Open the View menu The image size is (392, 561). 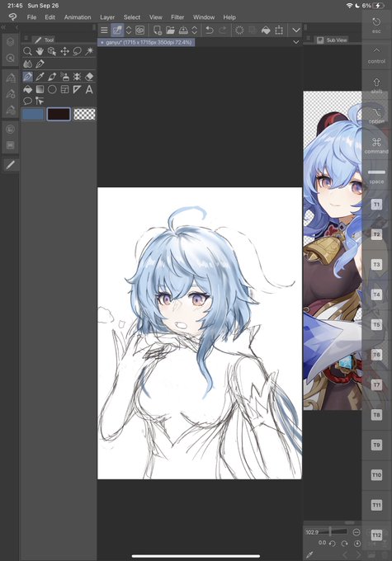pyautogui.click(x=155, y=17)
